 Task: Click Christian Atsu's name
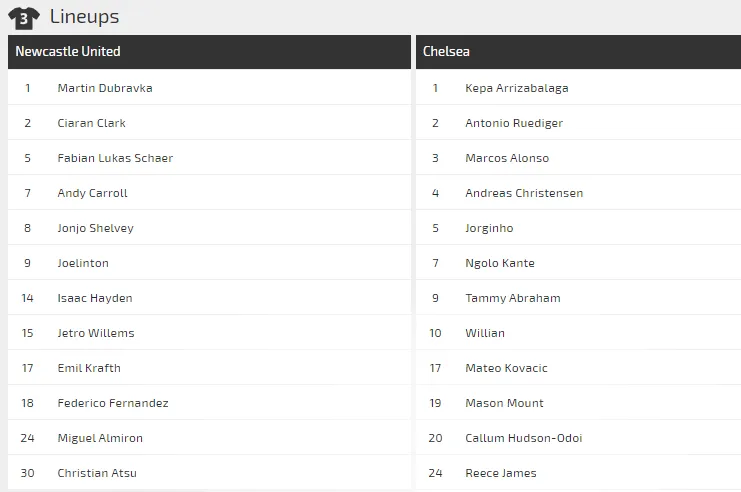coord(97,473)
